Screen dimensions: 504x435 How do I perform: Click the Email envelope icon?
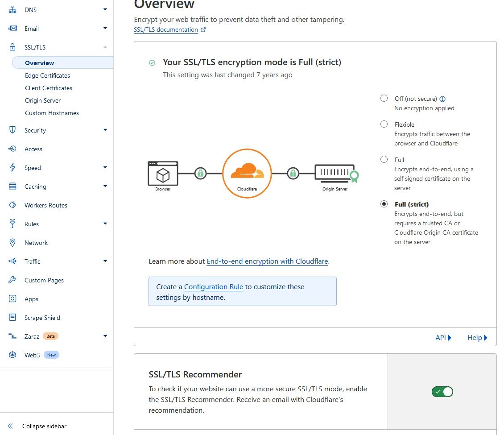coord(12,28)
